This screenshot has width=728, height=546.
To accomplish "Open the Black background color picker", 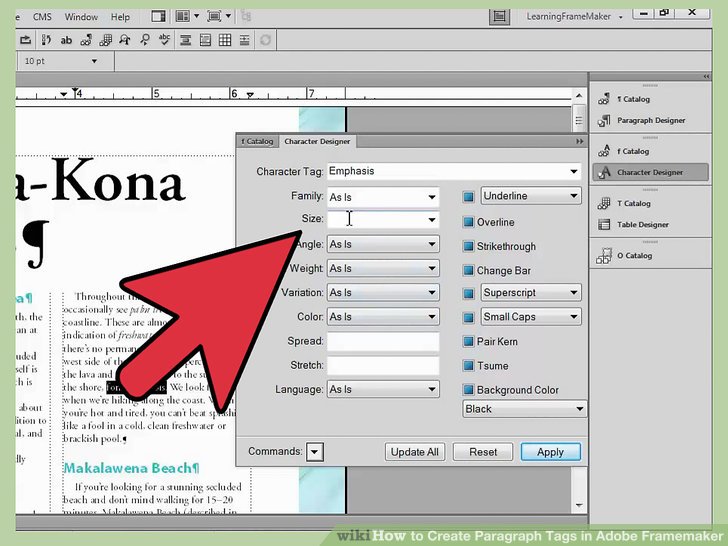I will (x=524, y=409).
